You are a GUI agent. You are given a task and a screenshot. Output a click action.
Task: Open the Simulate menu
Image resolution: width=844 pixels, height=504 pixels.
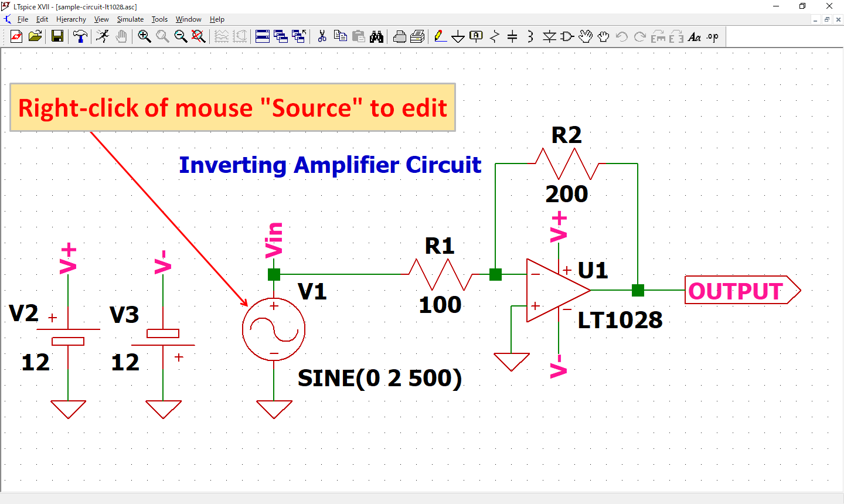[130, 19]
